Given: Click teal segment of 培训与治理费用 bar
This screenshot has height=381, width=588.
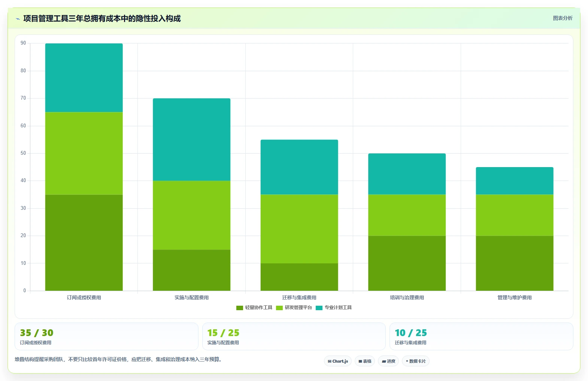Looking at the screenshot, I should click(407, 174).
